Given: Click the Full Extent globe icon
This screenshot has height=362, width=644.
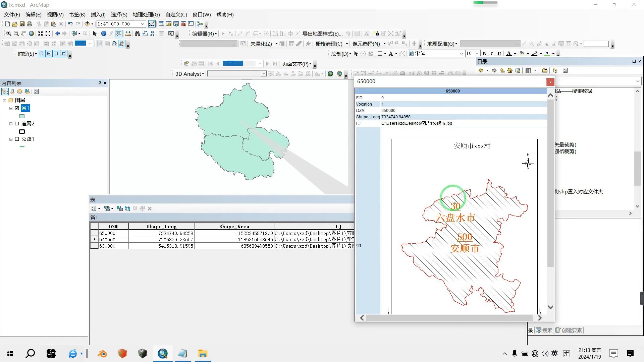Looking at the screenshot, I should coord(31,34).
